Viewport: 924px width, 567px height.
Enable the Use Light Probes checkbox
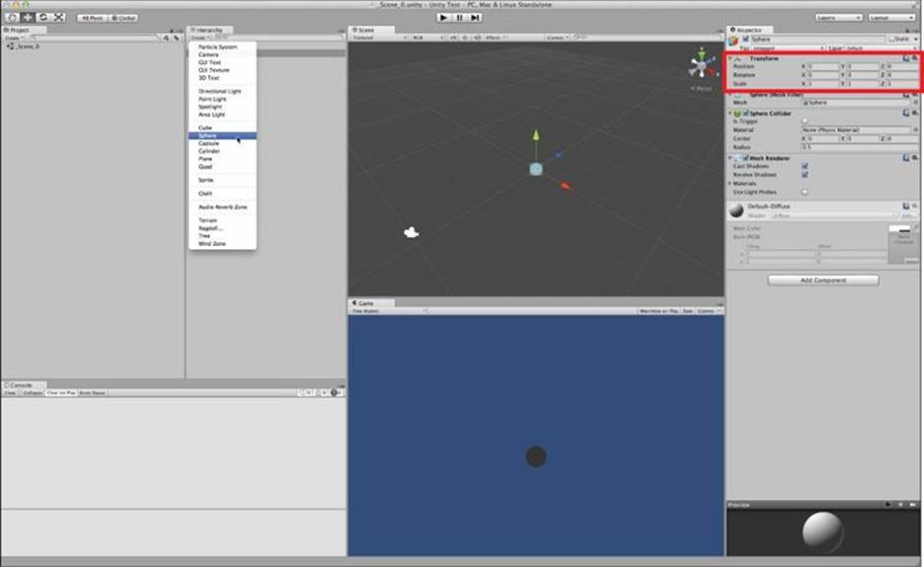(805, 193)
